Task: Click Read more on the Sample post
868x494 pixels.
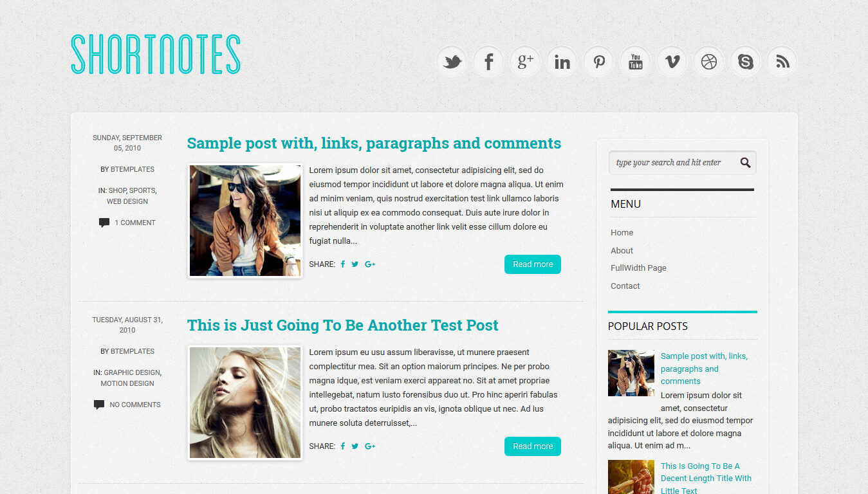Action: coord(533,264)
